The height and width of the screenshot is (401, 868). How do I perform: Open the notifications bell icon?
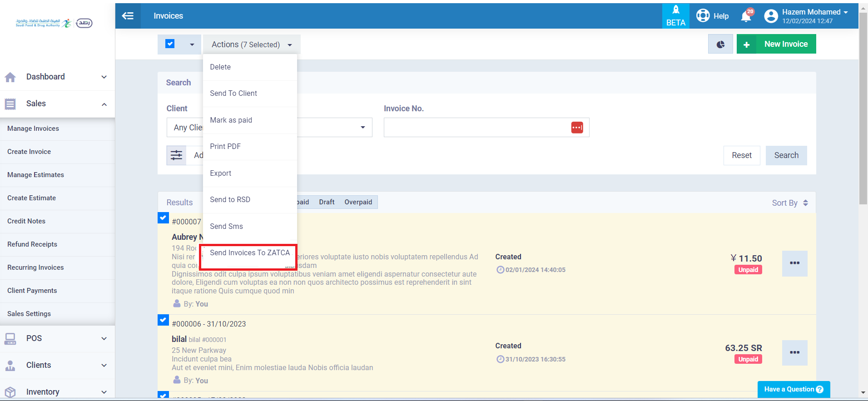pos(746,16)
